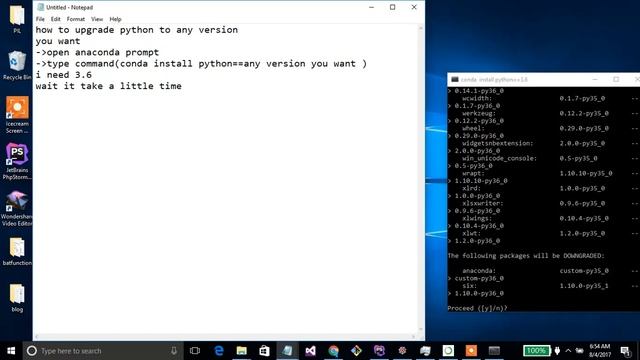
Task: Open the clock showing 6:54 AM
Action: pyautogui.click(x=600, y=351)
